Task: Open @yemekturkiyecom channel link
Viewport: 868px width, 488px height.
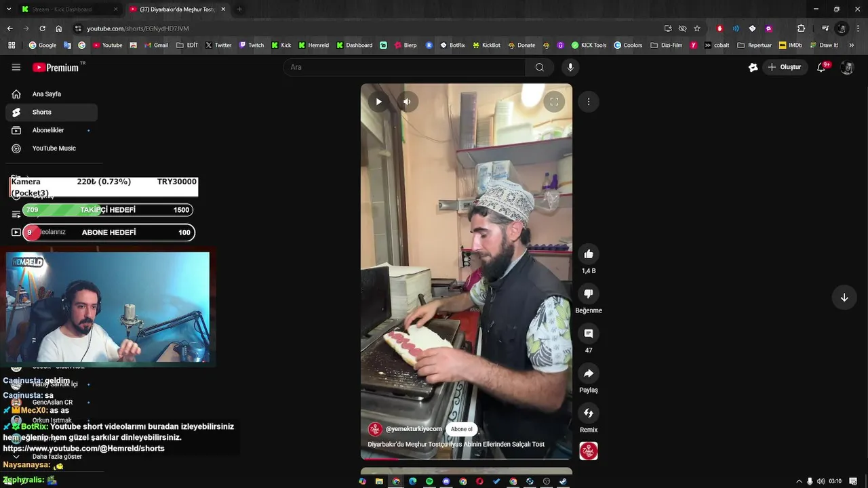Action: point(414,429)
